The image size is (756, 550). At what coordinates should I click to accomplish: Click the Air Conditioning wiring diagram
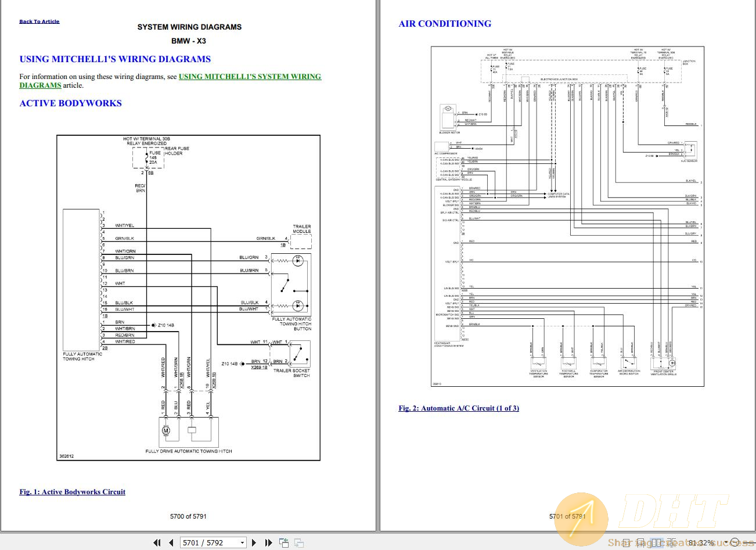(567, 217)
